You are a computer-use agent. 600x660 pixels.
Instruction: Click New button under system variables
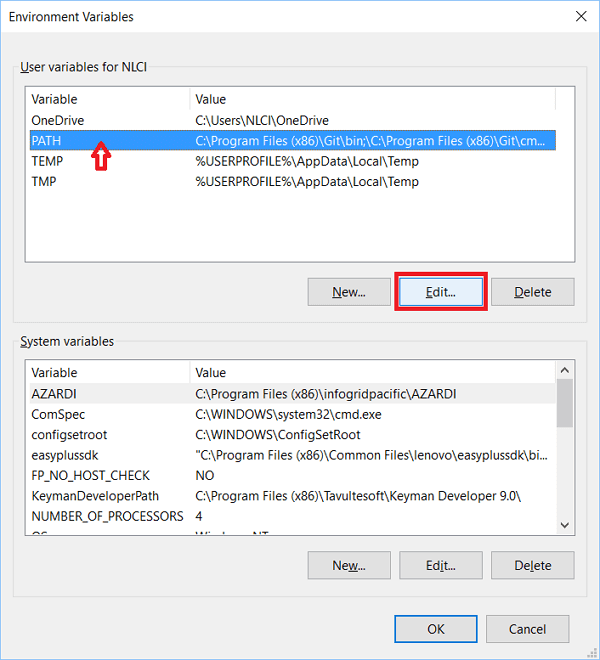point(349,565)
